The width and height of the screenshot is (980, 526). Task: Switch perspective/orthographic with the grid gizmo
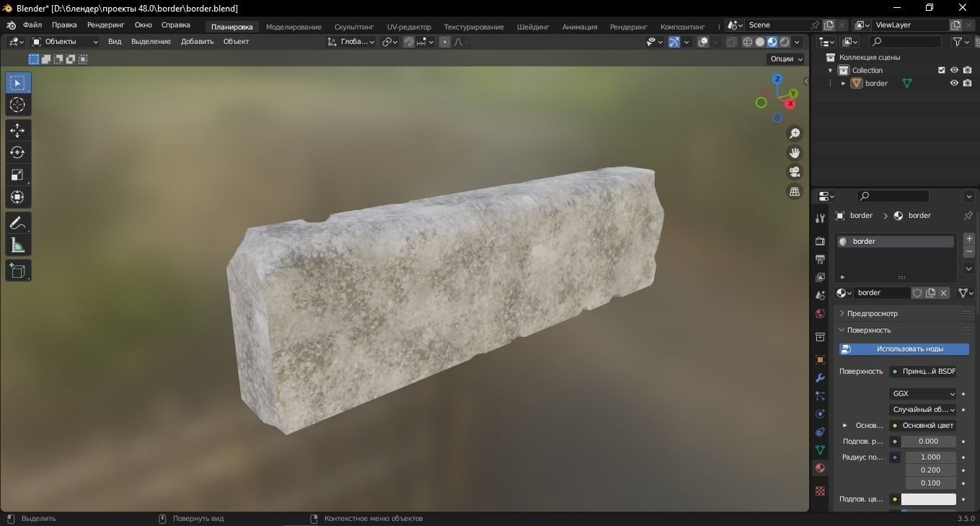pos(795,192)
